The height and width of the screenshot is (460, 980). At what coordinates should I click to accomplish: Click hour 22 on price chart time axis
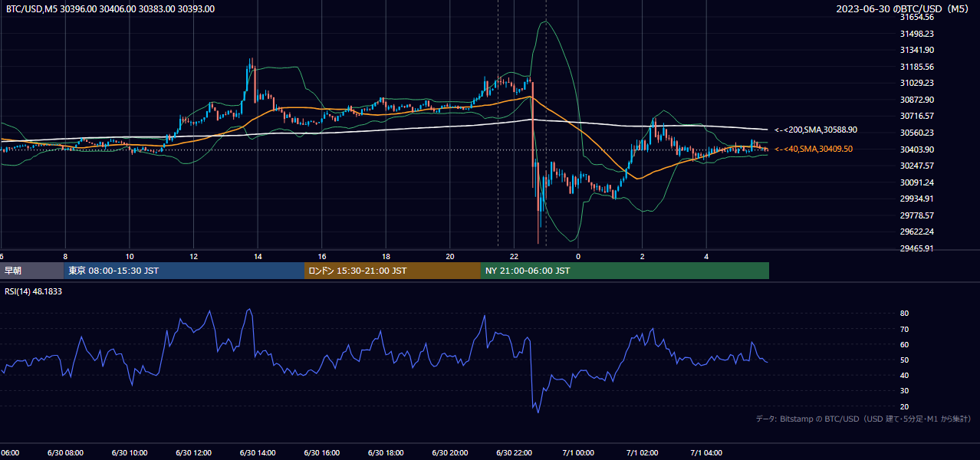click(515, 256)
